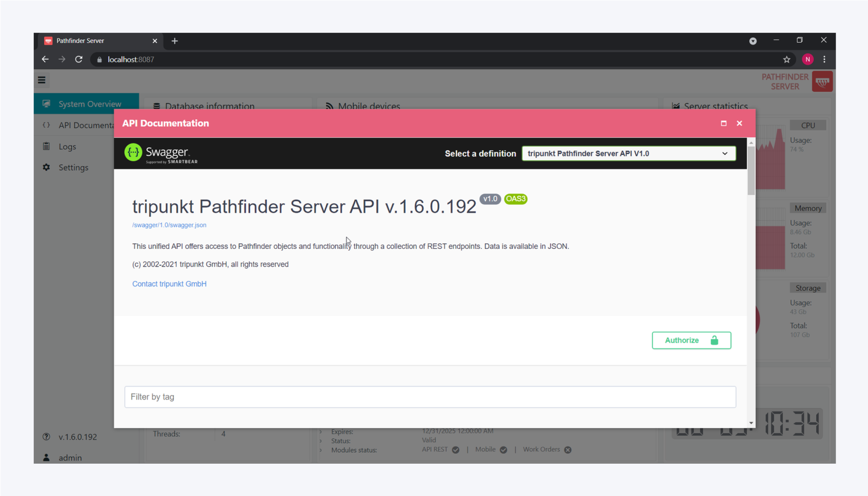Click the v1.0 version badge

pyautogui.click(x=490, y=199)
